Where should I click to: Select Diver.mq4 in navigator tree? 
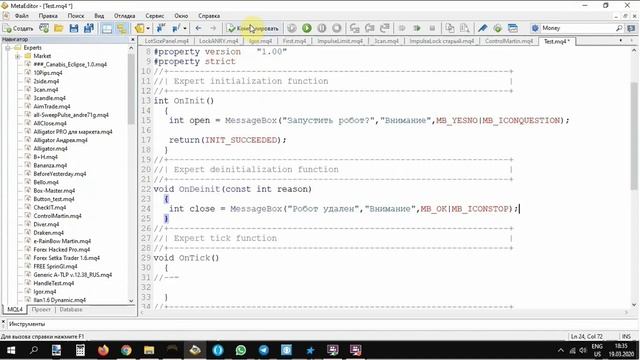point(46,224)
